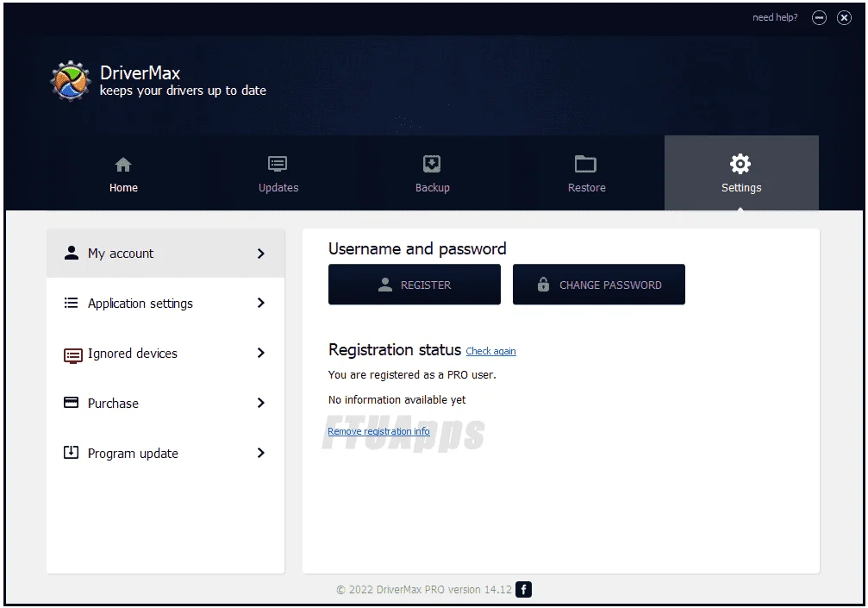Click 'You are registered as a PRO user.' text
The image size is (868, 608).
[x=412, y=375]
